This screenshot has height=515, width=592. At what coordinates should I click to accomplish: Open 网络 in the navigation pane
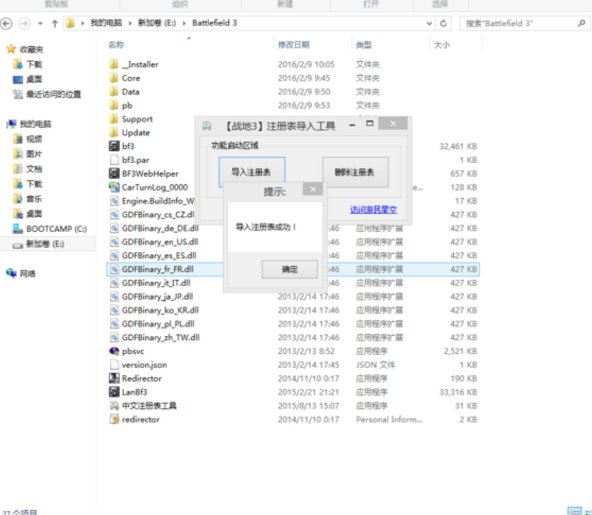coord(27,274)
